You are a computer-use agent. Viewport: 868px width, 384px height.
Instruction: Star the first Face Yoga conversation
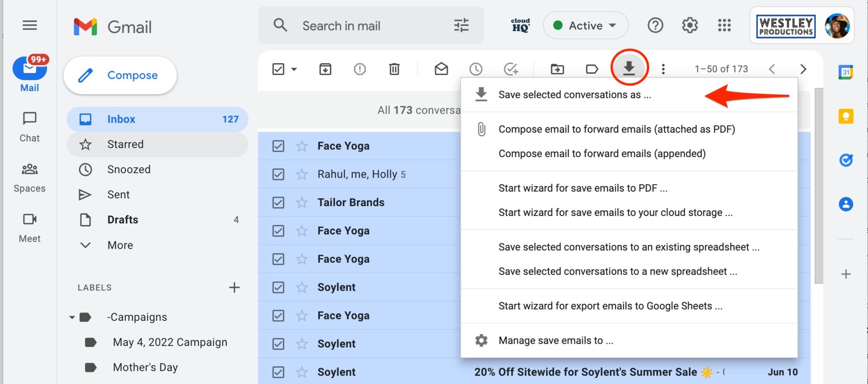pyautogui.click(x=301, y=146)
